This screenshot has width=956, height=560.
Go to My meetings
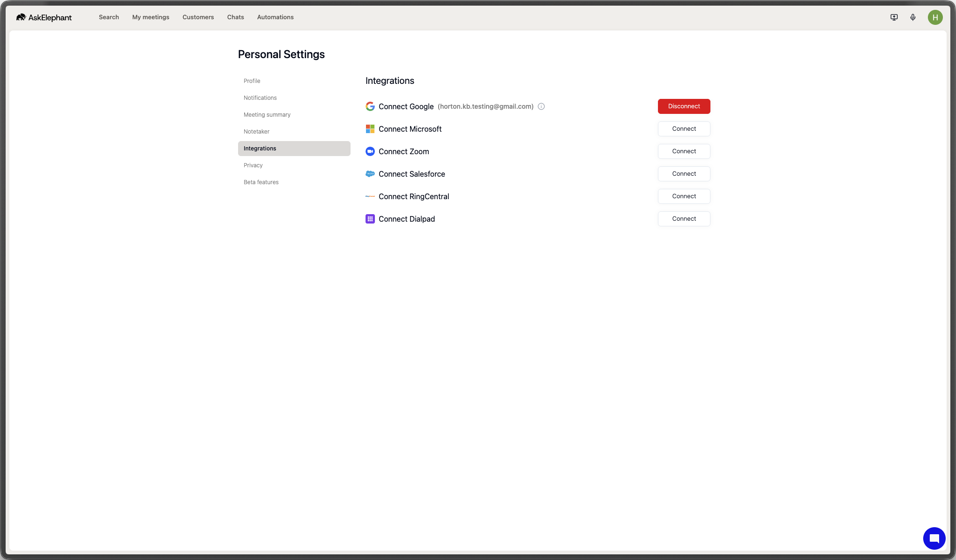(151, 17)
